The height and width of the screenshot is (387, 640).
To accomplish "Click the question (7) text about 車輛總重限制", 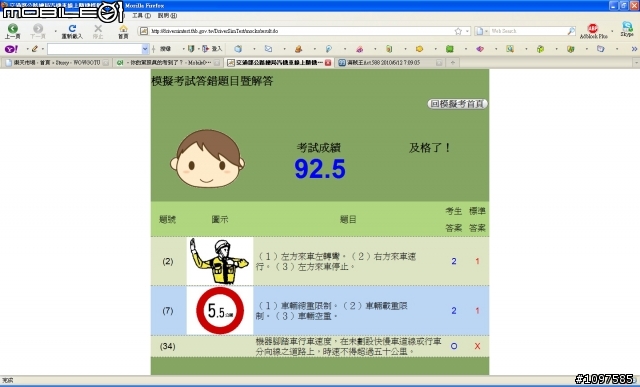I will click(x=331, y=311).
